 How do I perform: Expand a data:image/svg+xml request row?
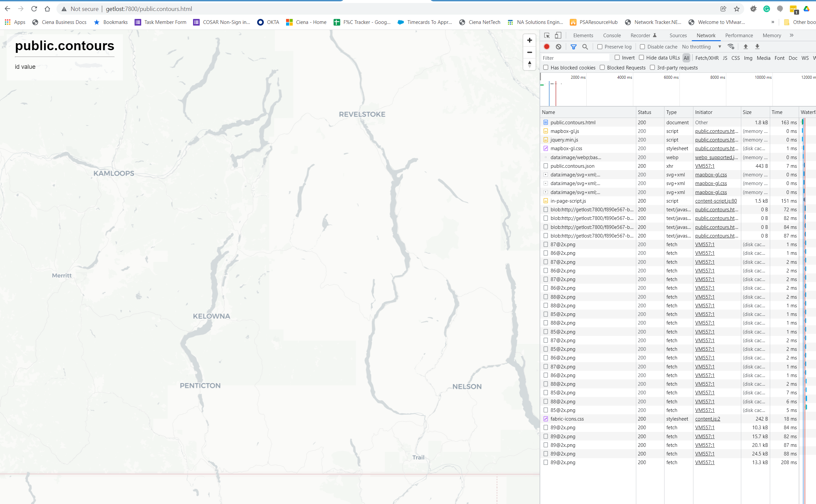click(x=546, y=175)
